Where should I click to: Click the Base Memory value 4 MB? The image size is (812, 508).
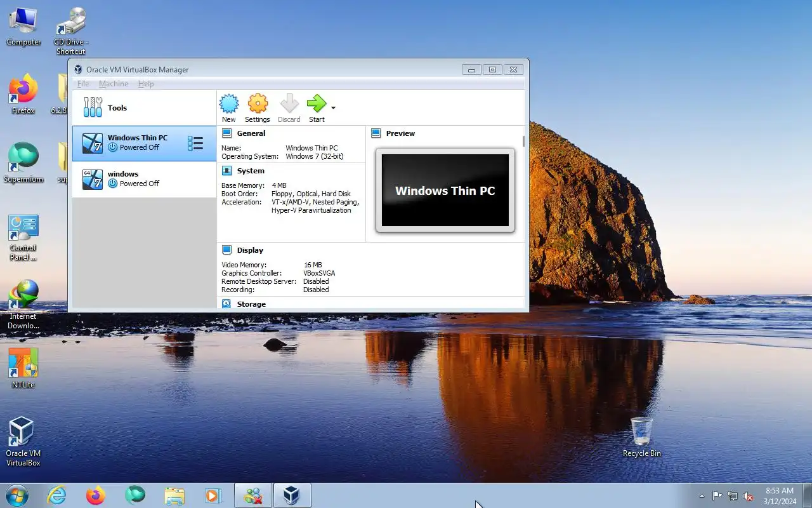[x=279, y=185]
